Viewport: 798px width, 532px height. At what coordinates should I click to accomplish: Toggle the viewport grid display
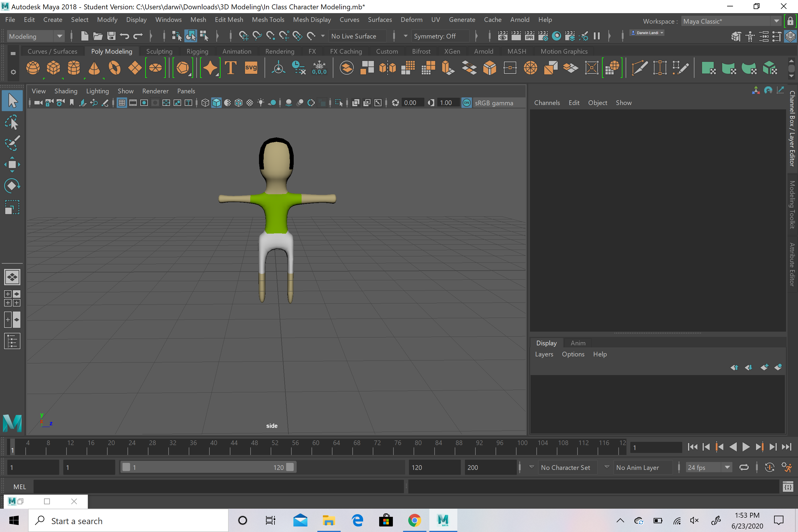122,103
